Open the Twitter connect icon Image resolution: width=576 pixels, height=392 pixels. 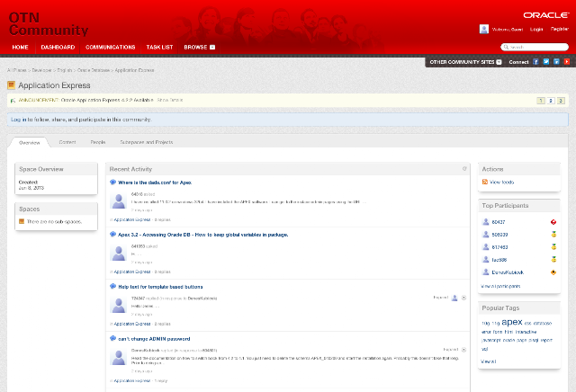click(546, 62)
